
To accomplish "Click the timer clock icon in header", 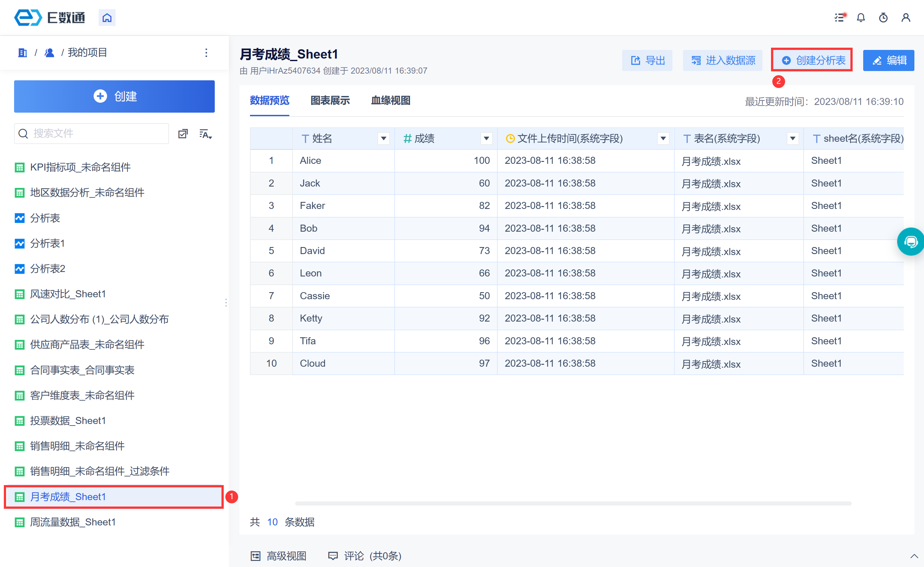I will pos(883,18).
